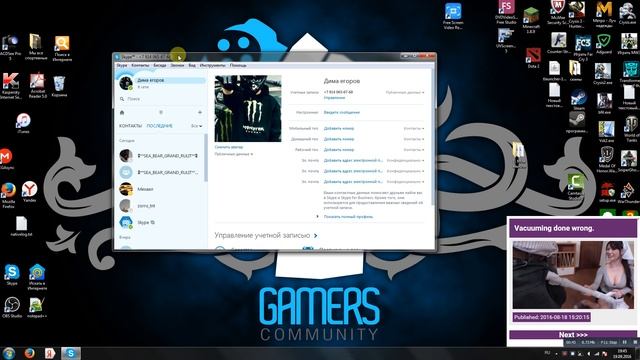This screenshot has height=360, width=640.
Task: Click Добавить номер for the home phone
Action: (339, 139)
